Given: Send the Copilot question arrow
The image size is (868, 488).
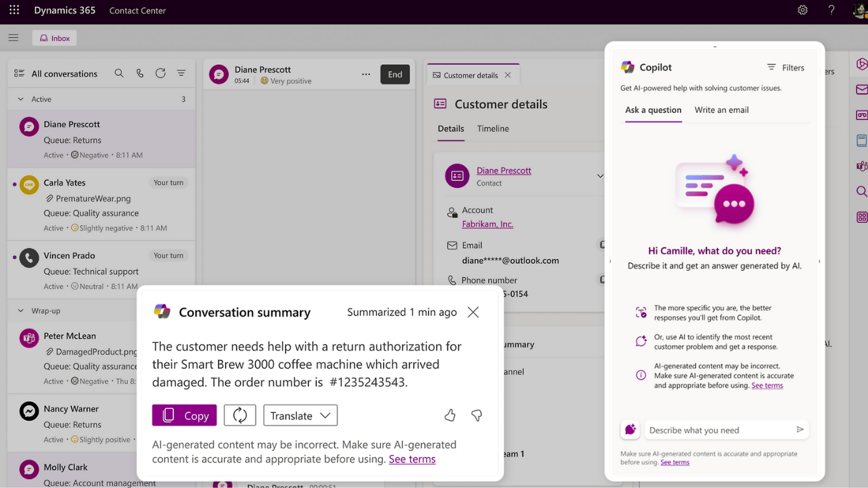Looking at the screenshot, I should [800, 430].
